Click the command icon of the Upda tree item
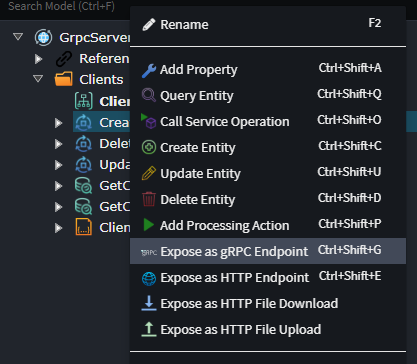 coord(83,165)
